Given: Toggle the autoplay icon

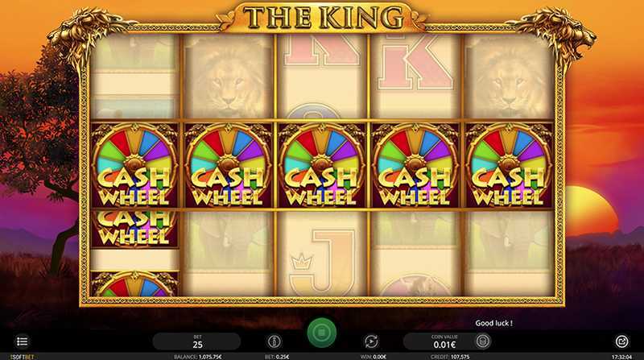Looking at the screenshot, I should click(x=371, y=341).
